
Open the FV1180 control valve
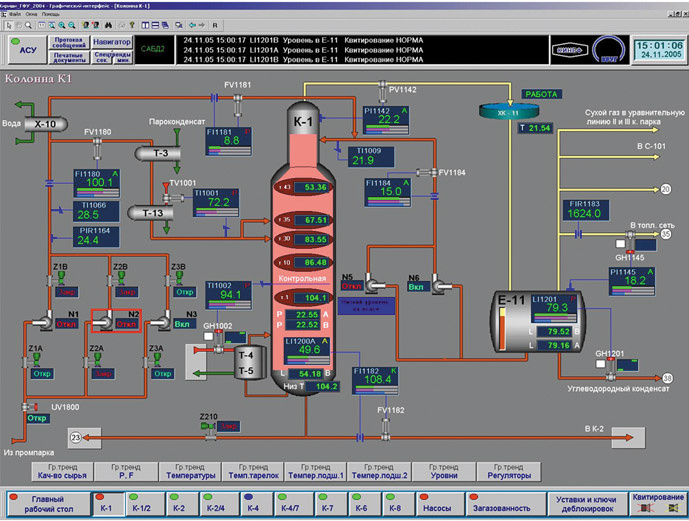pyautogui.click(x=97, y=147)
